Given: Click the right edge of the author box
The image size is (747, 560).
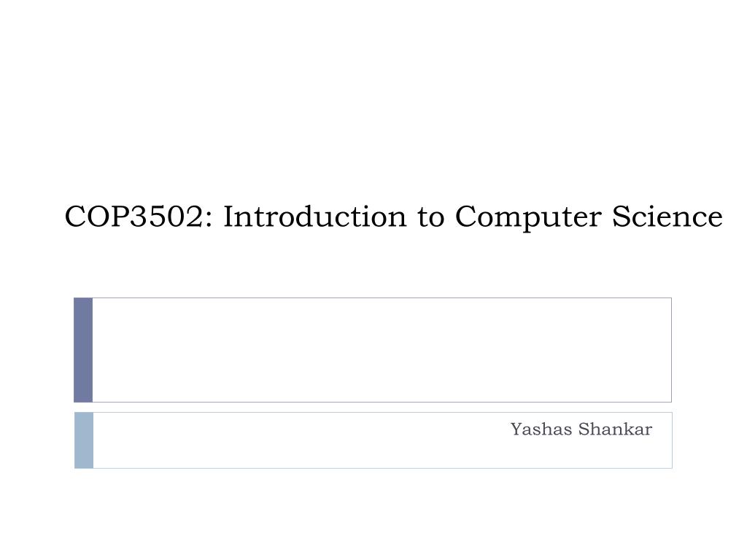Looking at the screenshot, I should tap(672, 440).
